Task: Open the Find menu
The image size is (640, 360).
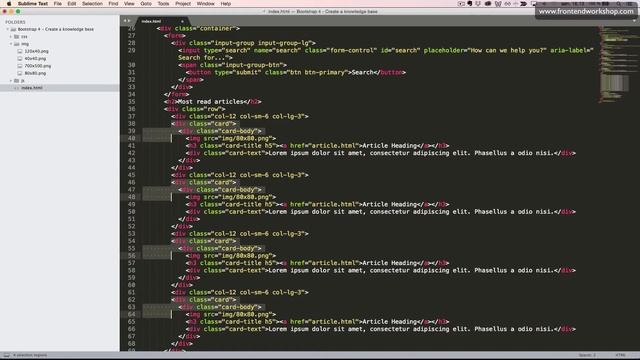Action: click(113, 4)
